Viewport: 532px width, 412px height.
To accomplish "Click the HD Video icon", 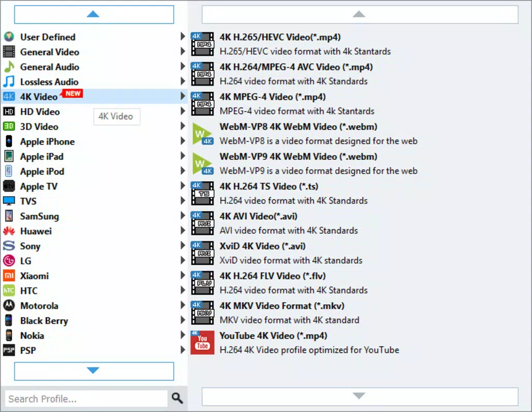I will coord(9,111).
